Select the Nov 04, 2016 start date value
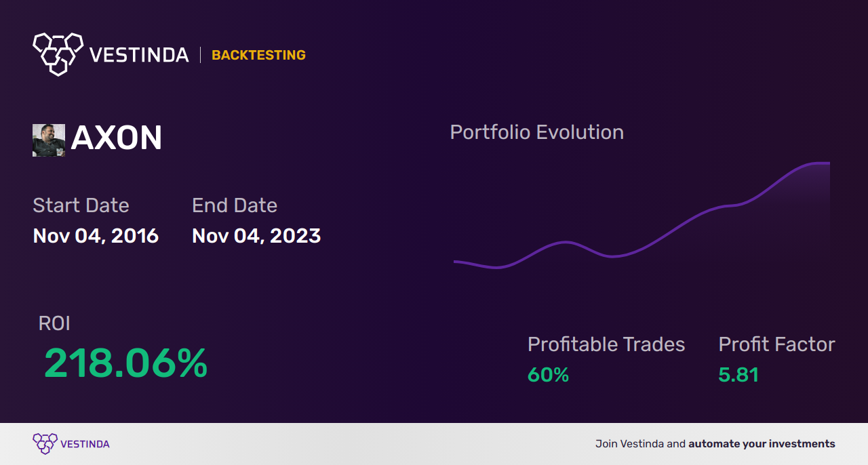 pyautogui.click(x=96, y=236)
